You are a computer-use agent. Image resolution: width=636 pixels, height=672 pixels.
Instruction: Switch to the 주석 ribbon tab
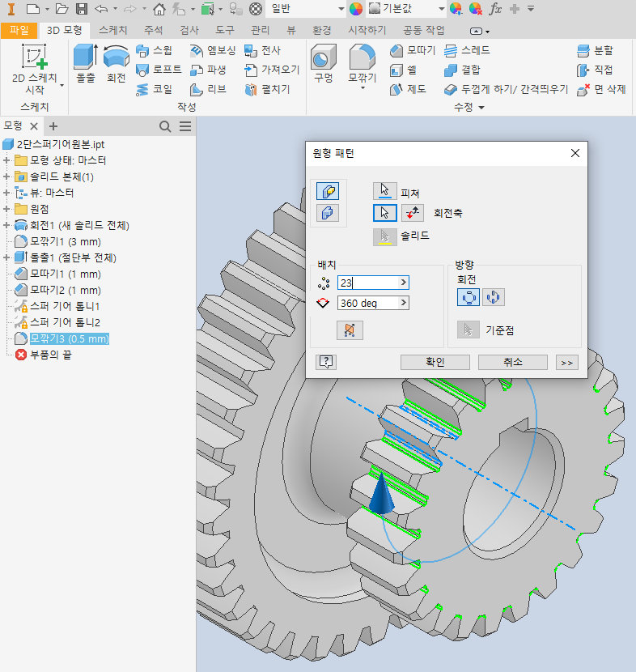point(153,30)
